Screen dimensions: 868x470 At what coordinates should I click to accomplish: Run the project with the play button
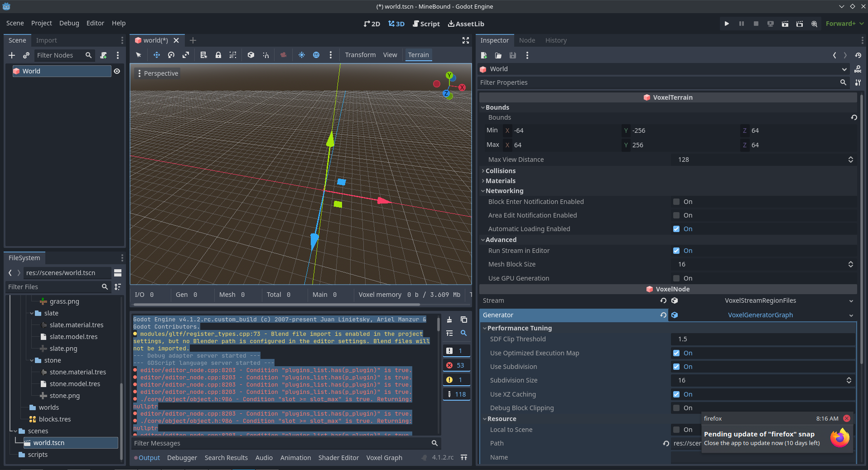[727, 23]
